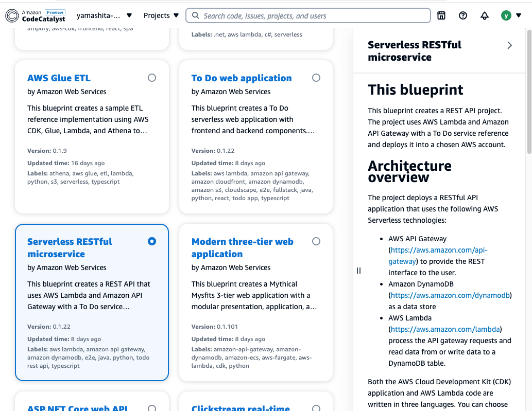532x411 pixels.
Task: Select the To Do web application radio button
Action: (x=316, y=78)
